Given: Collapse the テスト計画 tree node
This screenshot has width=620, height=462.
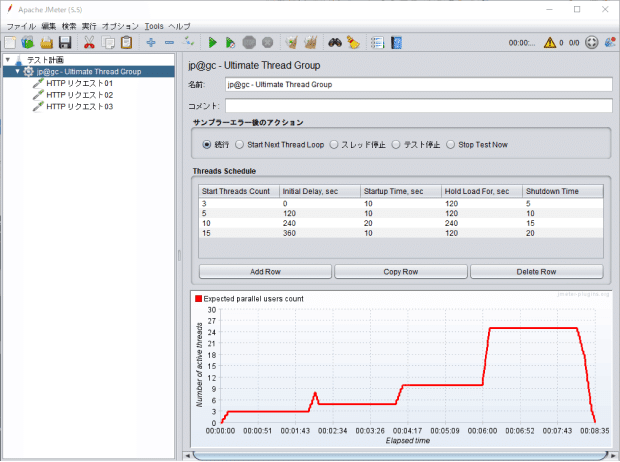Looking at the screenshot, I should pos(8,60).
